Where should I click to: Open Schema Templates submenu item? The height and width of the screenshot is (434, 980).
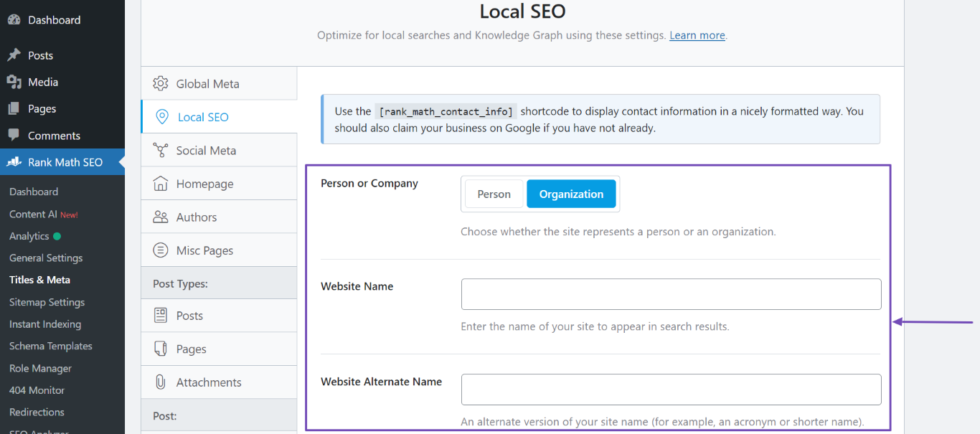point(51,346)
